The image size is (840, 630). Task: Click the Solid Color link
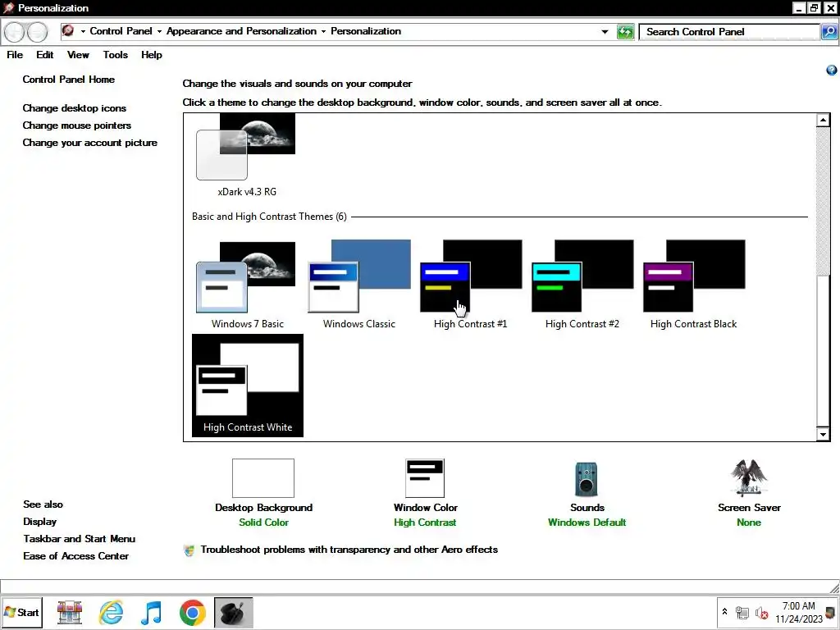(263, 523)
